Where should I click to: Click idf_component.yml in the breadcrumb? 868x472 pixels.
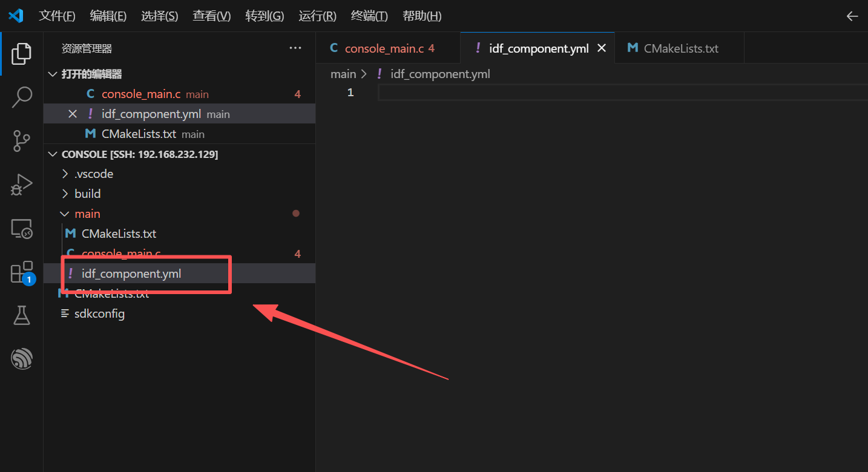click(x=440, y=74)
